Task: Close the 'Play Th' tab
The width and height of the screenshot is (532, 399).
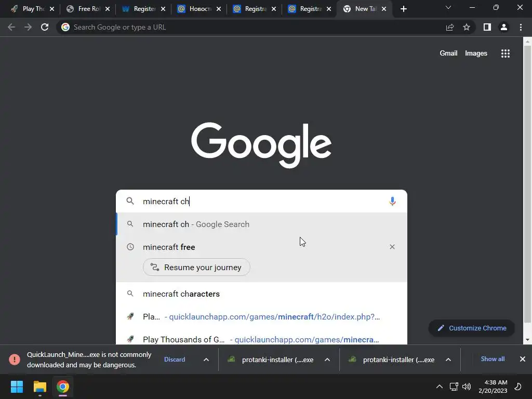Action: click(52, 9)
